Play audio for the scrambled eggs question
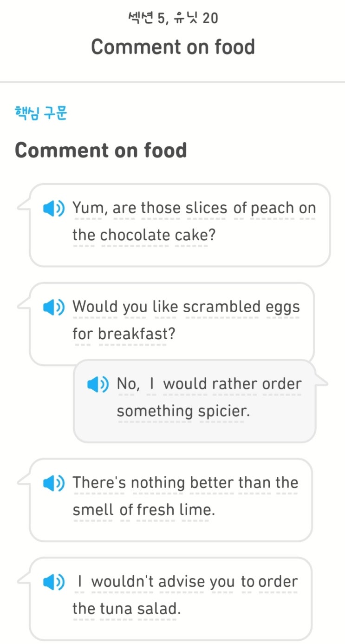Image resolution: width=345 pixels, height=644 pixels. pyautogui.click(x=53, y=307)
